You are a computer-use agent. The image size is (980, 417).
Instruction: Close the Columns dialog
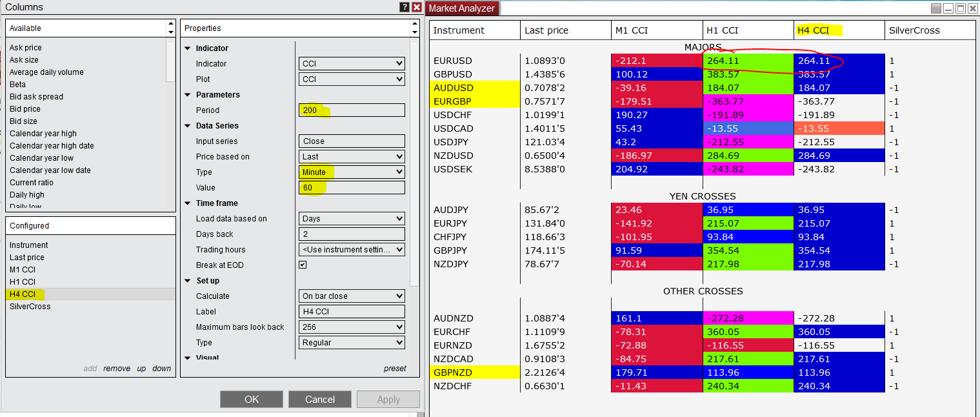tap(416, 7)
